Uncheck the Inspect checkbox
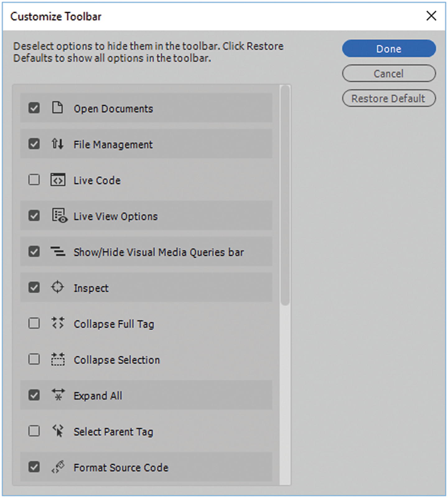Screen dimensions: 448x498 click(x=34, y=287)
